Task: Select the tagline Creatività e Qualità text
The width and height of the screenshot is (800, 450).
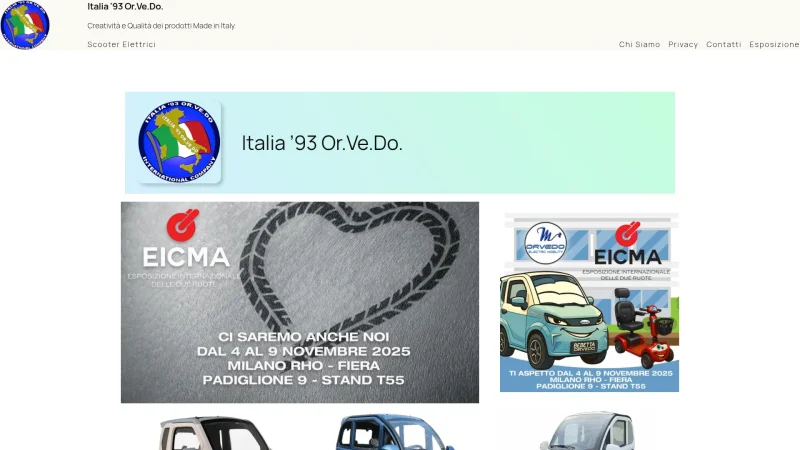Action: [x=161, y=26]
